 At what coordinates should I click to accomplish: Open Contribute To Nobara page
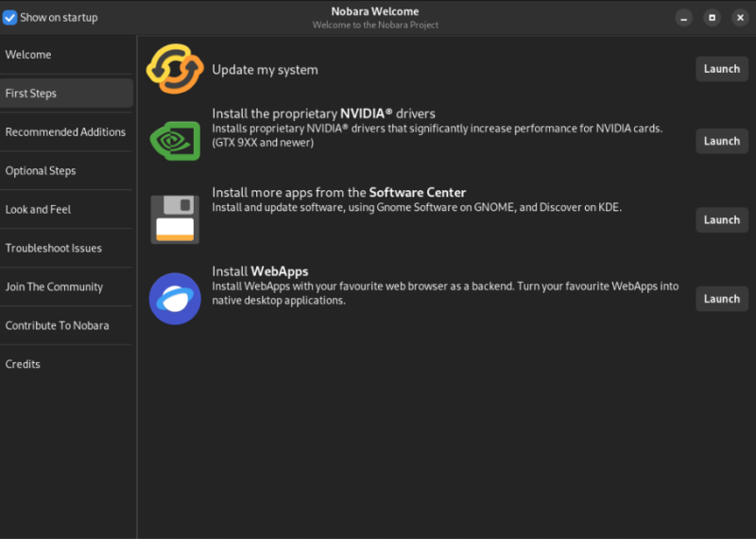pos(66,325)
